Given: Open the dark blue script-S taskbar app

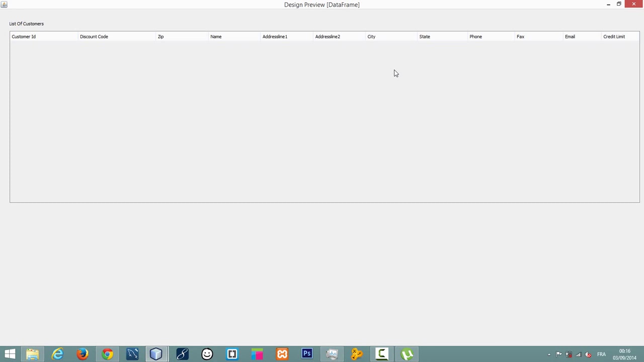Looking at the screenshot, I should (x=182, y=354).
